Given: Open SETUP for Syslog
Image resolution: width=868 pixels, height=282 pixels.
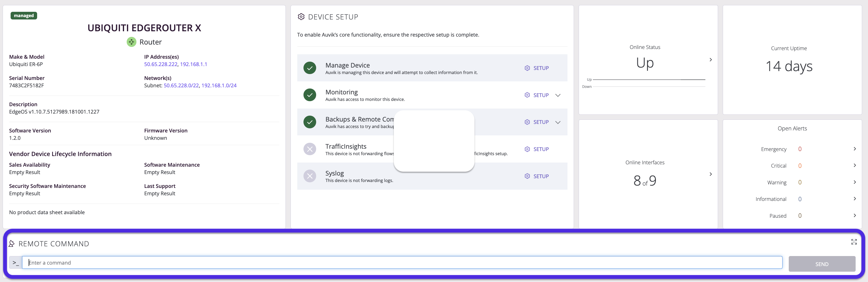Looking at the screenshot, I should click(537, 176).
